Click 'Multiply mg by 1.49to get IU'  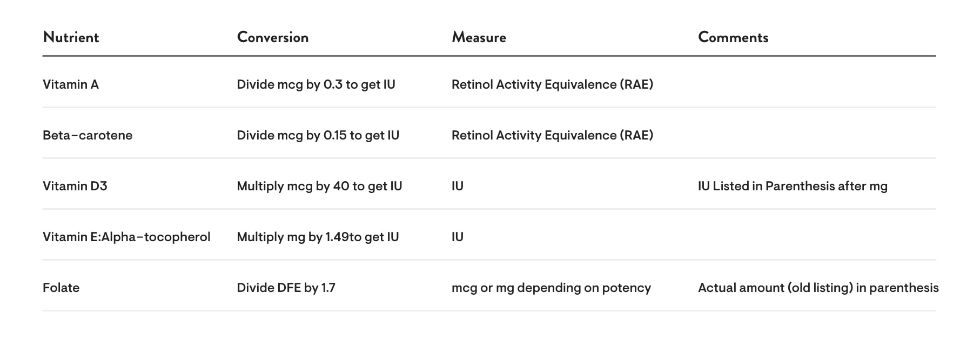318,237
